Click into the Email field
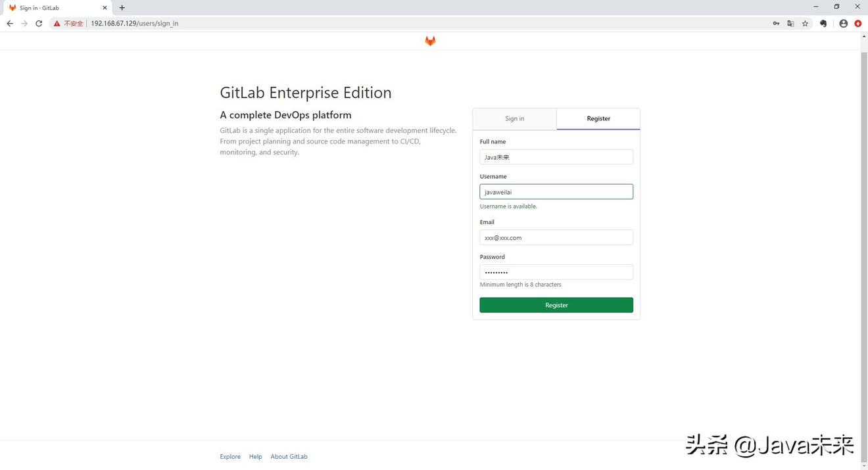Viewport: 868px width, 470px height. 556,238
